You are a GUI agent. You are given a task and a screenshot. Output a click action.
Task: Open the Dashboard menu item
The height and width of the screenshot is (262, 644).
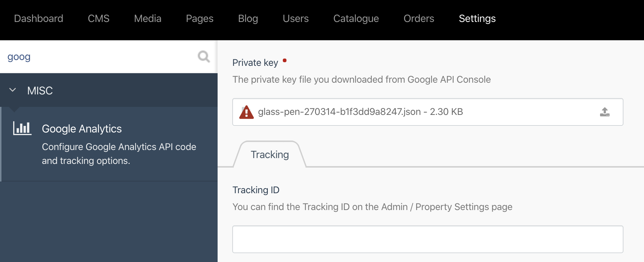[38, 18]
